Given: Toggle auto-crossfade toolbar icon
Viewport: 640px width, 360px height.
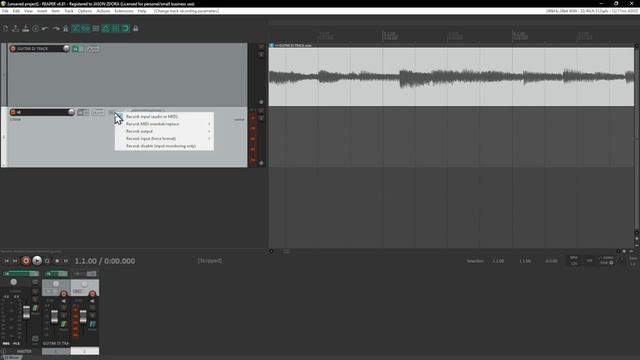Looking at the screenshot, I should [76, 28].
